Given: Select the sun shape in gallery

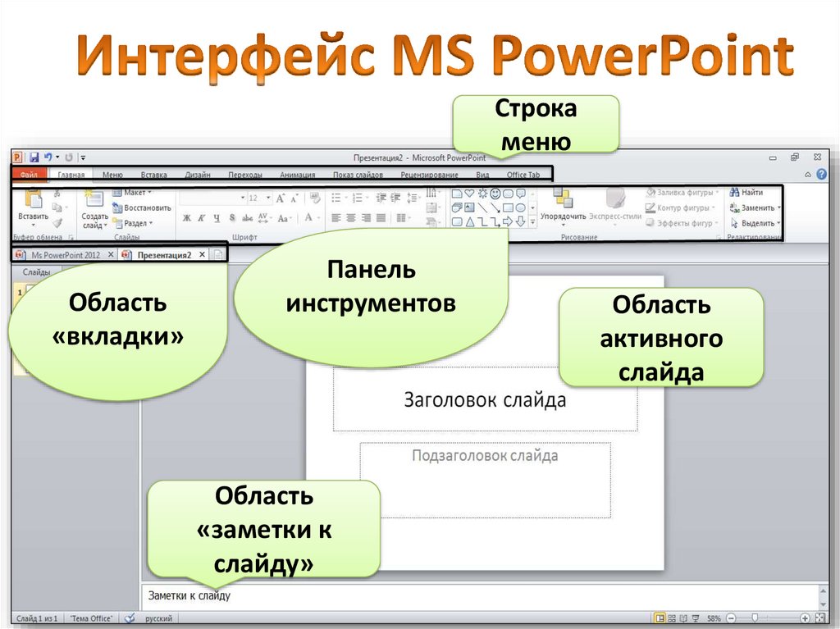Looking at the screenshot, I should 482,194.
